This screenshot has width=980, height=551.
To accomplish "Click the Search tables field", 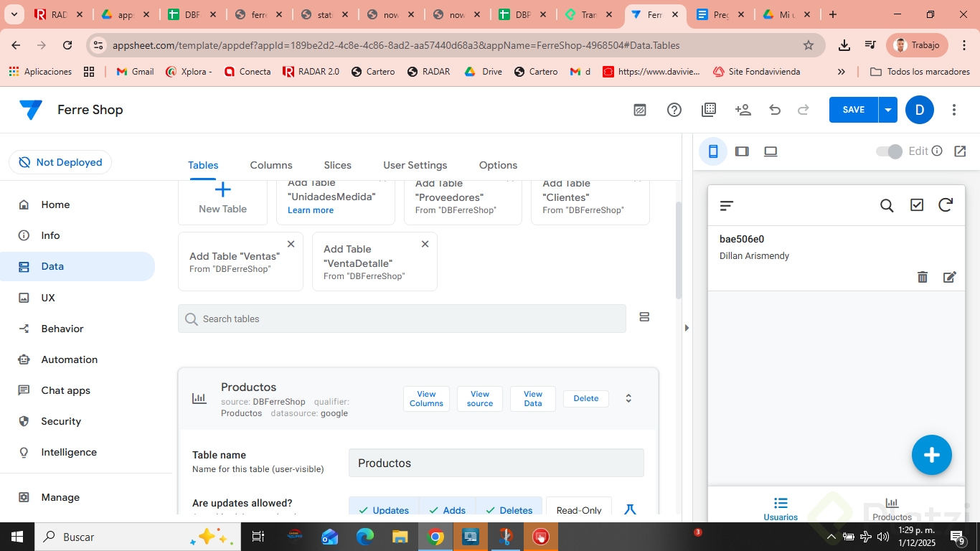I will point(402,319).
